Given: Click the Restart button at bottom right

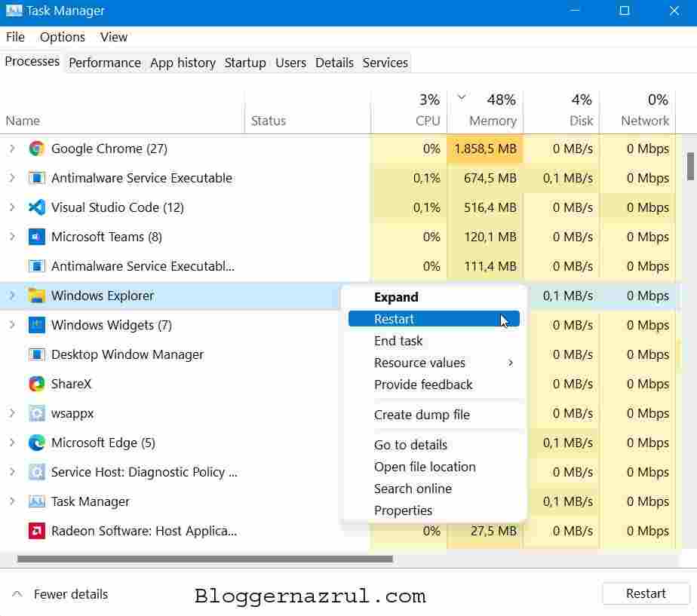Looking at the screenshot, I should [646, 594].
